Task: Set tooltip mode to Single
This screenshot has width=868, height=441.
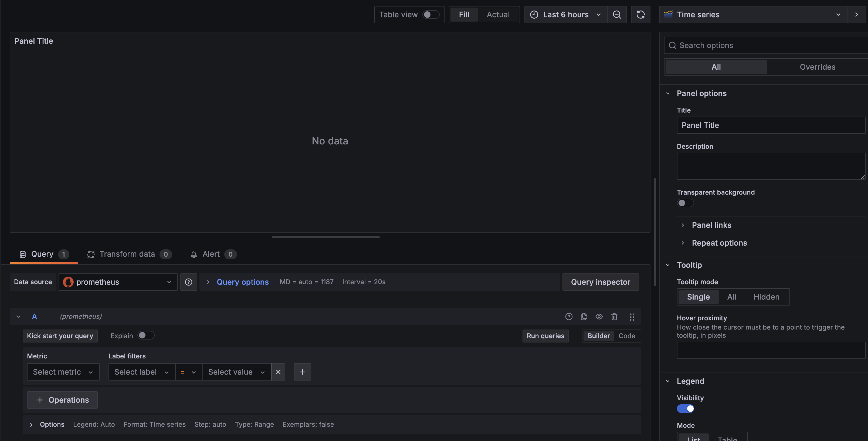Action: [698, 297]
